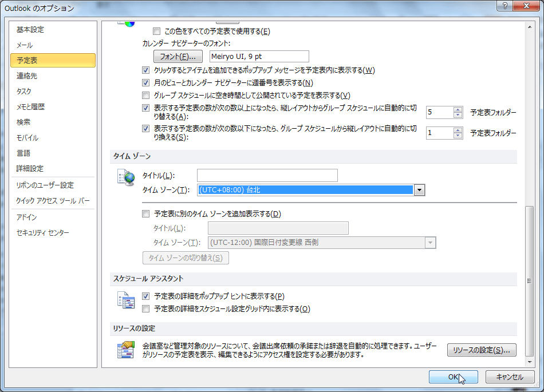
Task: Enable 予定表に別のタイム ゾーンを追加表示する checkbox
Action: click(145, 214)
